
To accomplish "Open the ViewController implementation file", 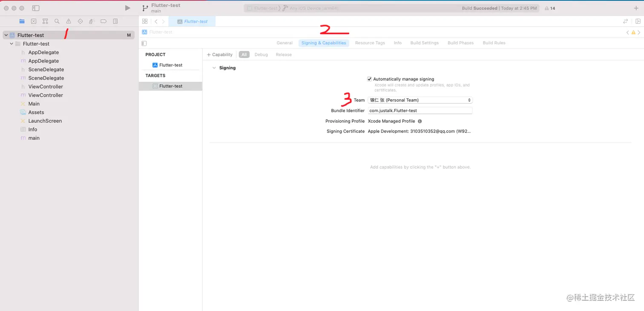I will [46, 95].
